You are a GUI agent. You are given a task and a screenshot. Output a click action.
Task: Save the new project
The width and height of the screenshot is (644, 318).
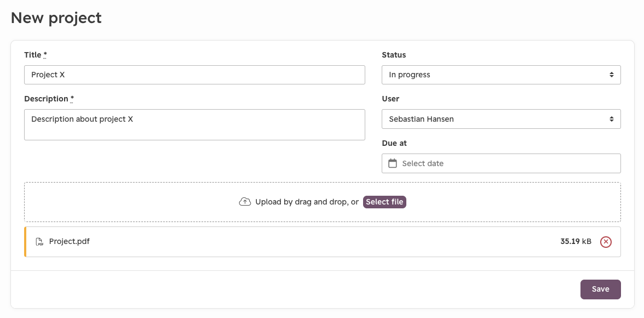click(600, 289)
